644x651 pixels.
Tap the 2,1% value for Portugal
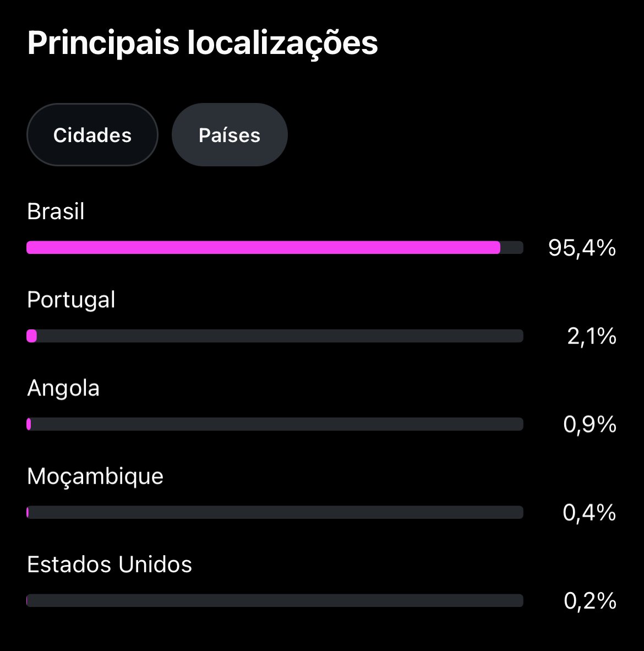pos(592,337)
